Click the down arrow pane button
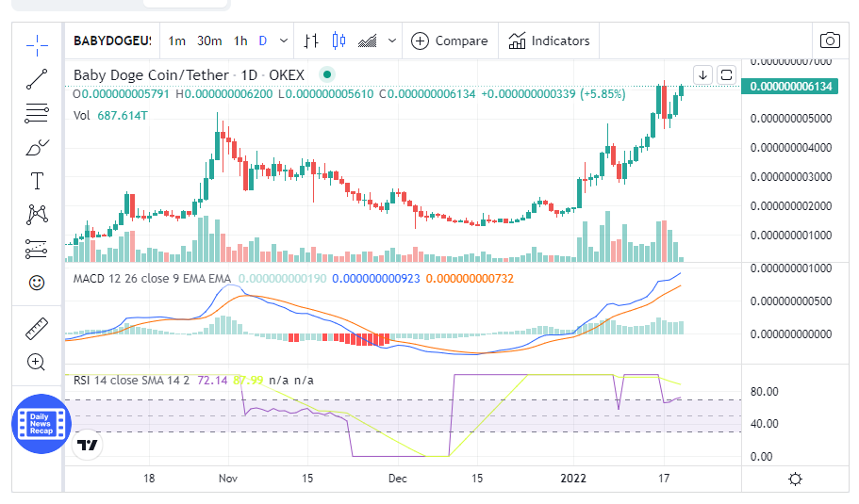This screenshot has height=504, width=859. coord(702,75)
